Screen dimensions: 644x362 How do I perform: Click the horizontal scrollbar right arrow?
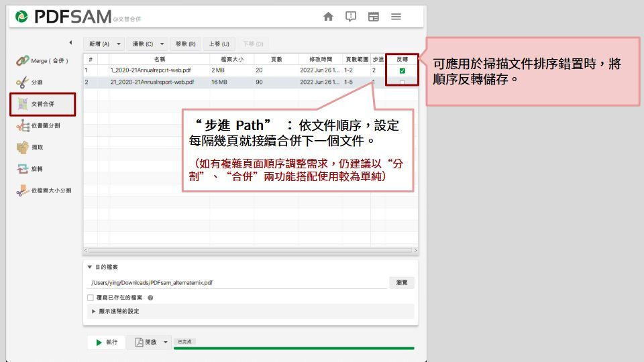coord(416,250)
